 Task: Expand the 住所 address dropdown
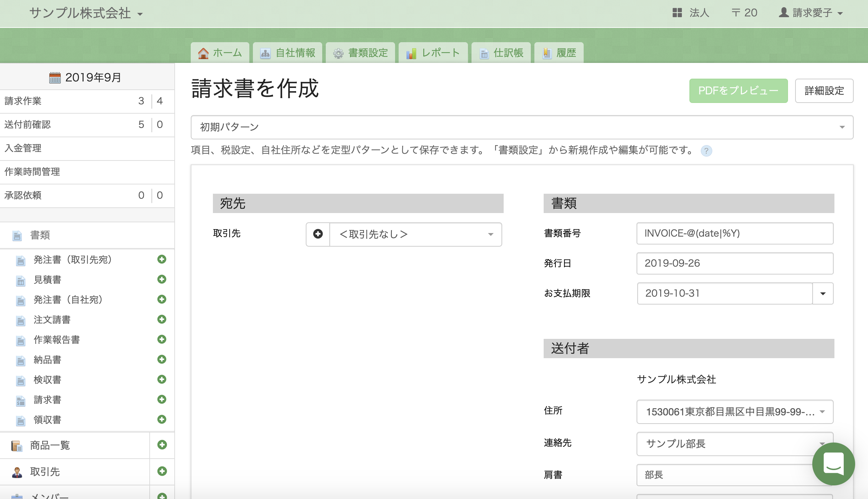(x=735, y=412)
